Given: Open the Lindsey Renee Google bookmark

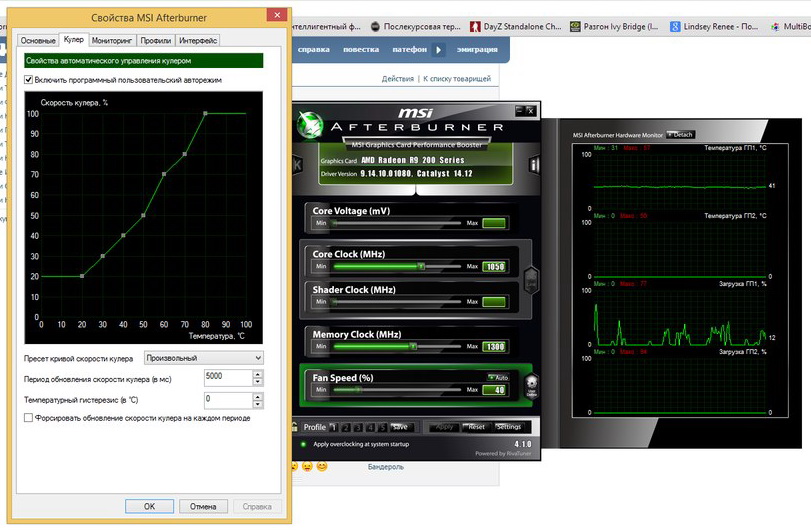Looking at the screenshot, I should tap(714, 26).
